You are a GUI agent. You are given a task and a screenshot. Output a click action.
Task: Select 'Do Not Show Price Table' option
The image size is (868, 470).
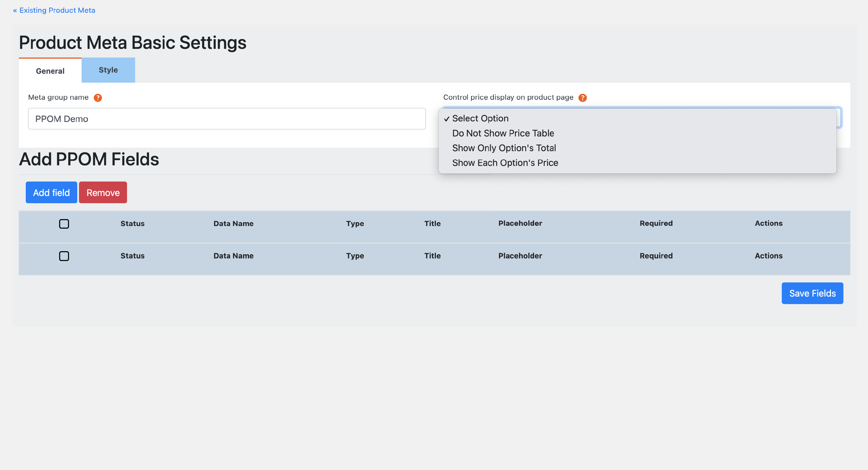503,133
